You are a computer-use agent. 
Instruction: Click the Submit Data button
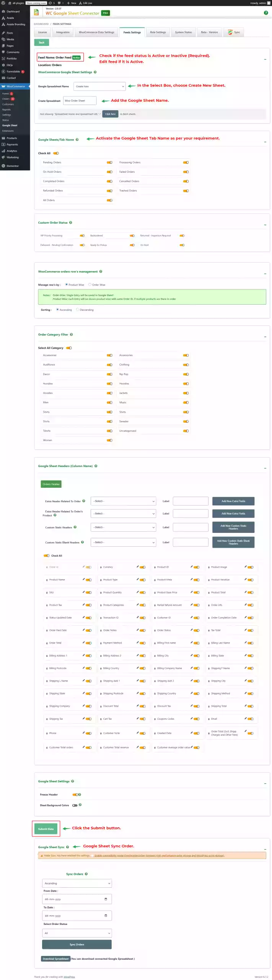pyautogui.click(x=46, y=829)
